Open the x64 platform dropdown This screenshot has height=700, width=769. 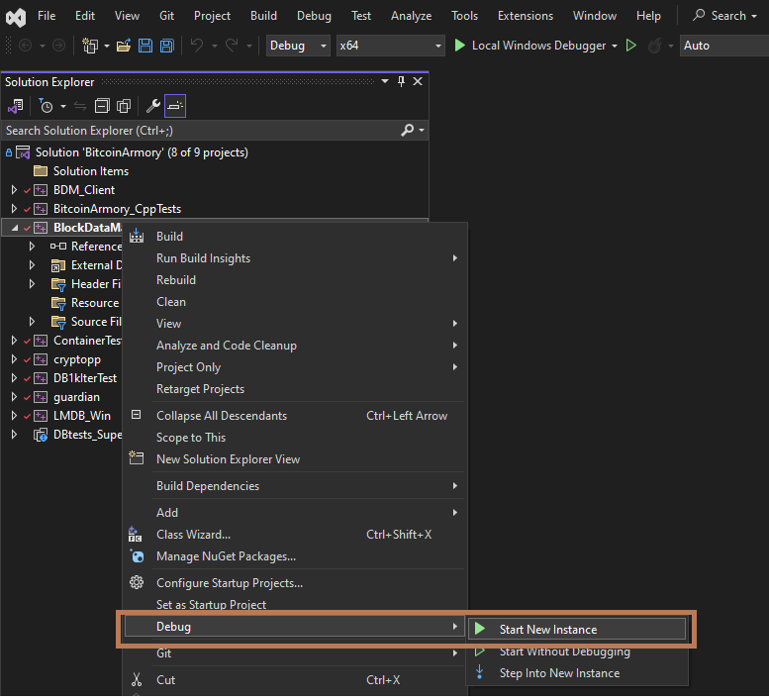coord(390,46)
